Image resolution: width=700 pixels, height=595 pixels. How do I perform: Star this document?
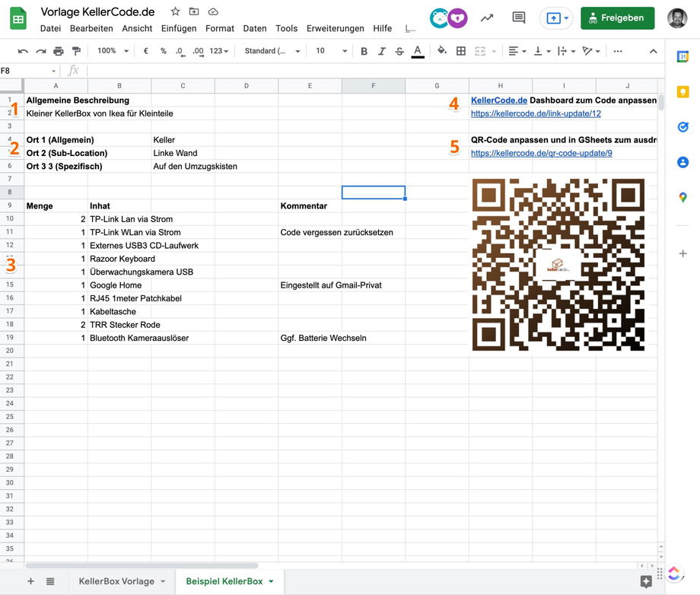(x=175, y=11)
